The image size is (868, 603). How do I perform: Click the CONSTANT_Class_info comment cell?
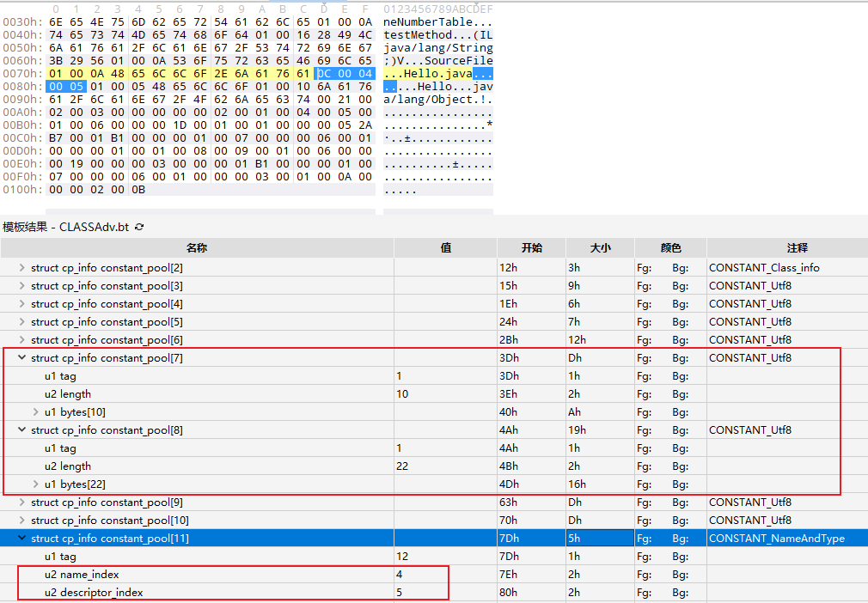764,267
